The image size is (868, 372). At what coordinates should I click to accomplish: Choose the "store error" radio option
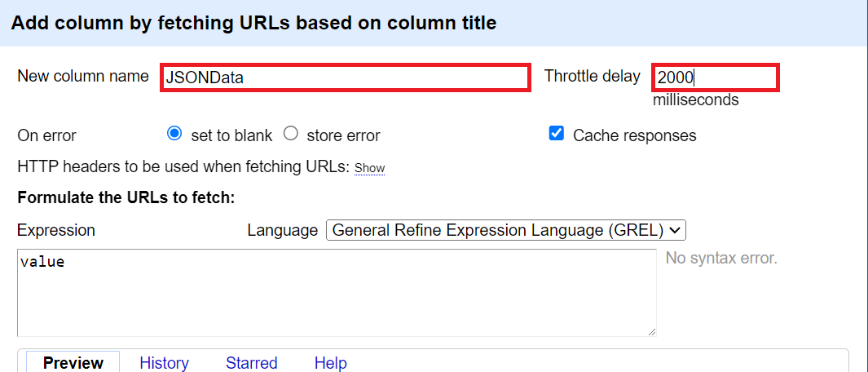291,134
